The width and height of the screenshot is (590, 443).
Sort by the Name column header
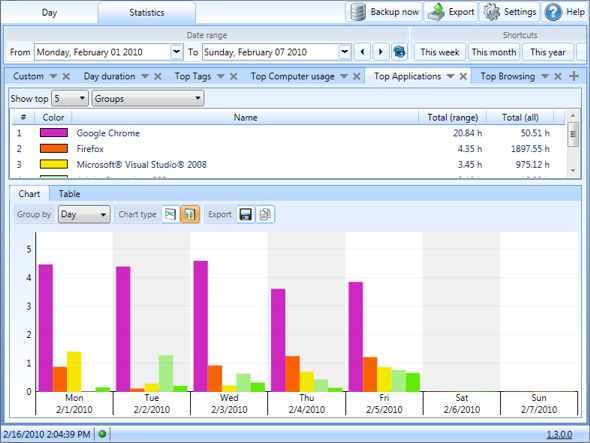click(245, 118)
